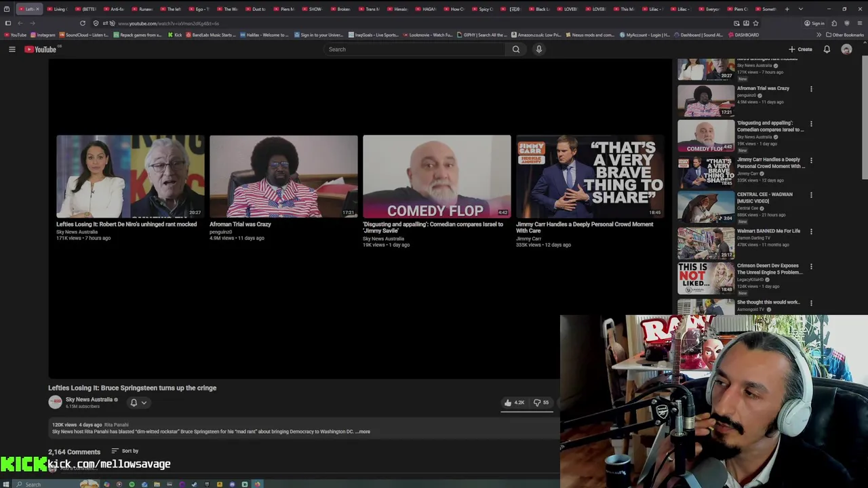
Task: Open Walmart BANNED Me For Life sidebar thumbnail
Action: (706, 243)
